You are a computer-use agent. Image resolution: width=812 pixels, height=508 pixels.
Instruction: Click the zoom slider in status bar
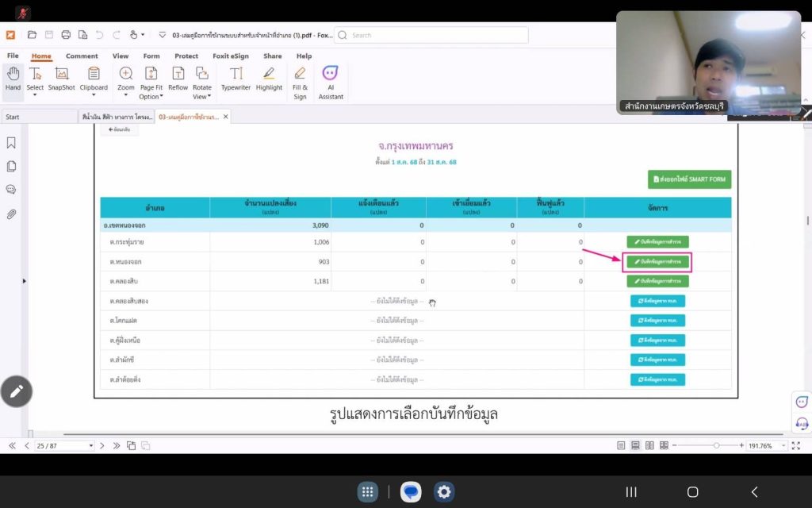716,446
